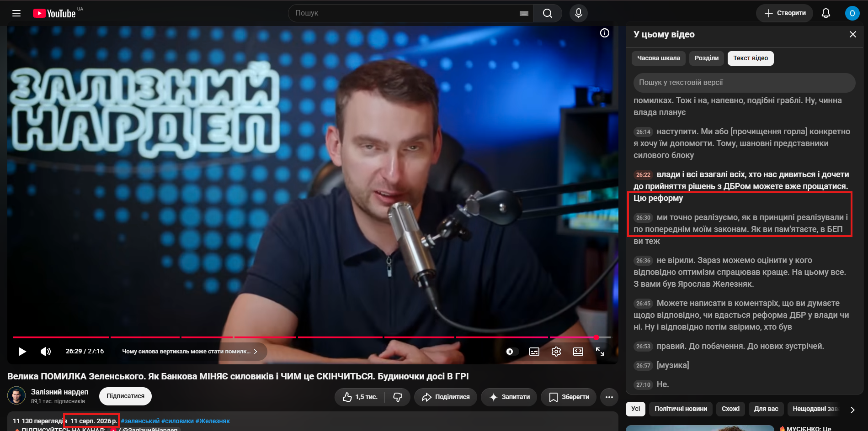Click the Запитати button
This screenshot has width=868, height=431.
pos(509,397)
